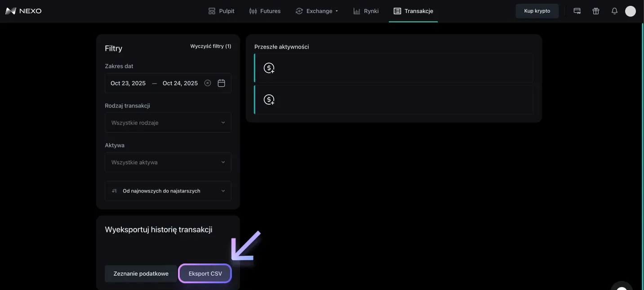Open the card icon in top bar
Screen dimensions: 644x290
[577, 11]
